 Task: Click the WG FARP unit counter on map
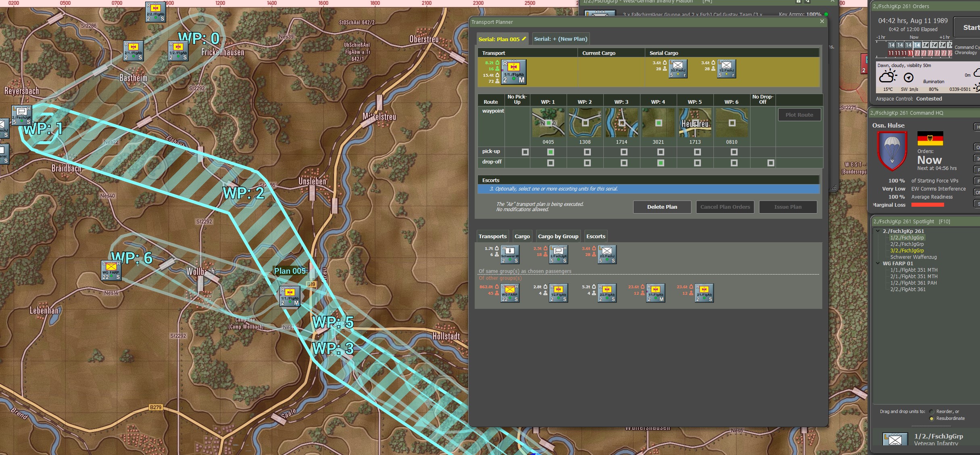pos(111,270)
